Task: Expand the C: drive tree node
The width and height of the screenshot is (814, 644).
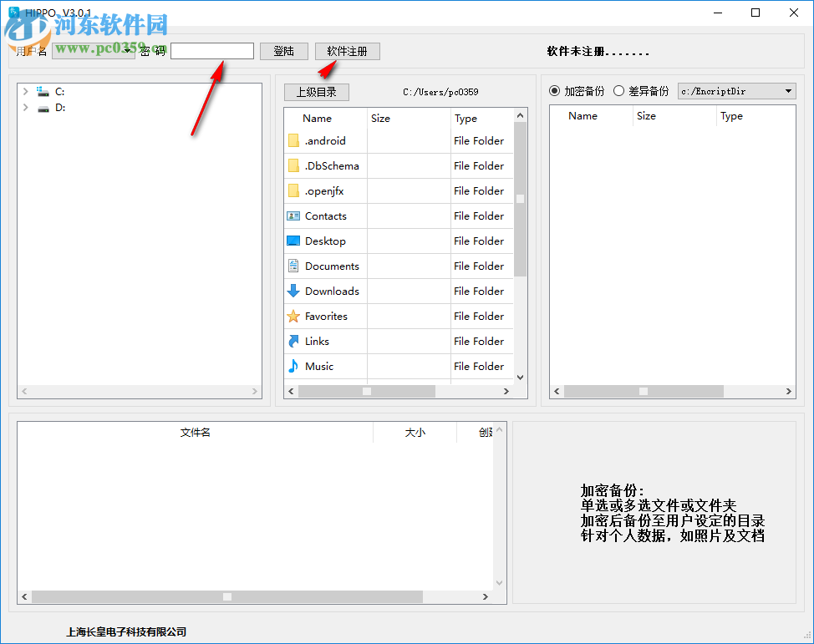Action: pos(25,91)
